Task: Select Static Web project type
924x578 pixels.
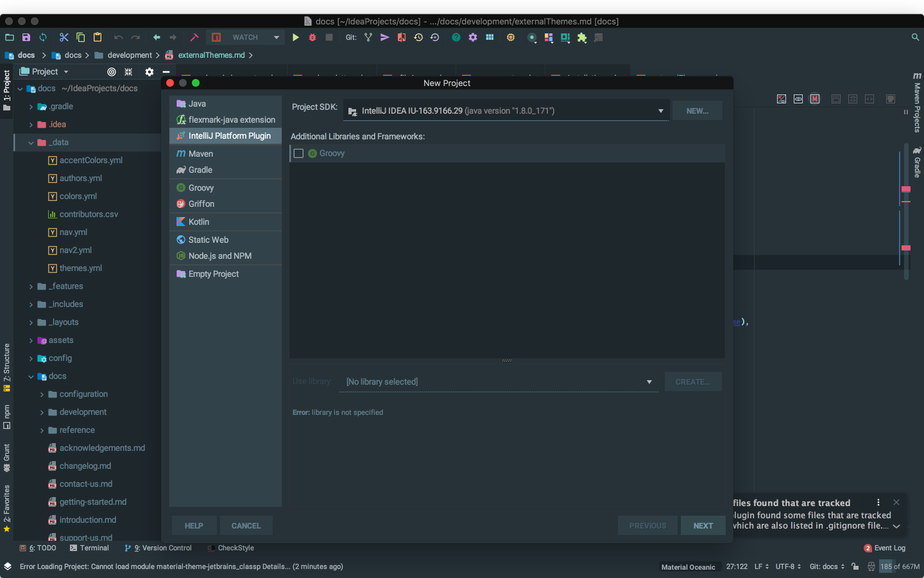Action: (225, 240)
